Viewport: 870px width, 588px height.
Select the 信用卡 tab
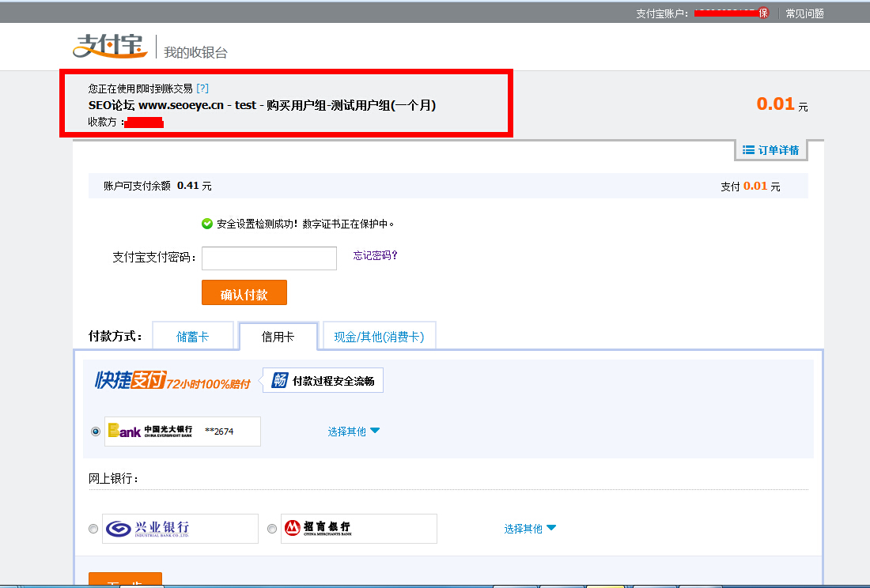(278, 337)
